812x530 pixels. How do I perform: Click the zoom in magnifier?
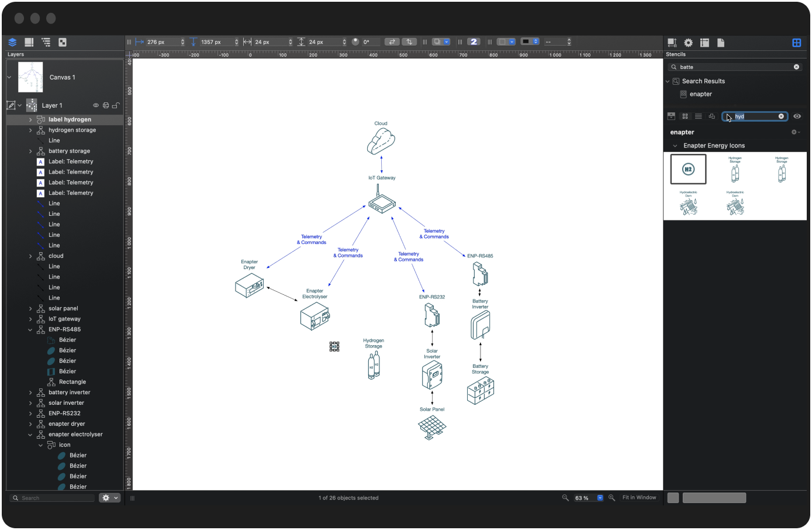611,498
